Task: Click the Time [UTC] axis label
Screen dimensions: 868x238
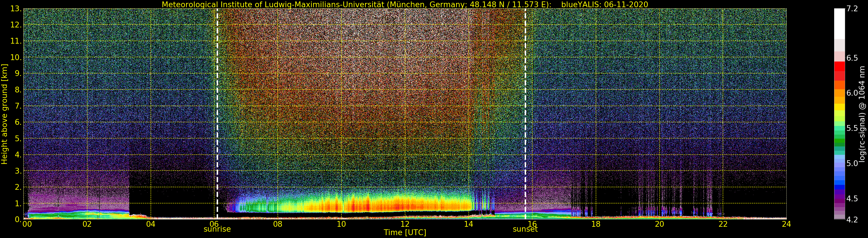Action: 405,233
